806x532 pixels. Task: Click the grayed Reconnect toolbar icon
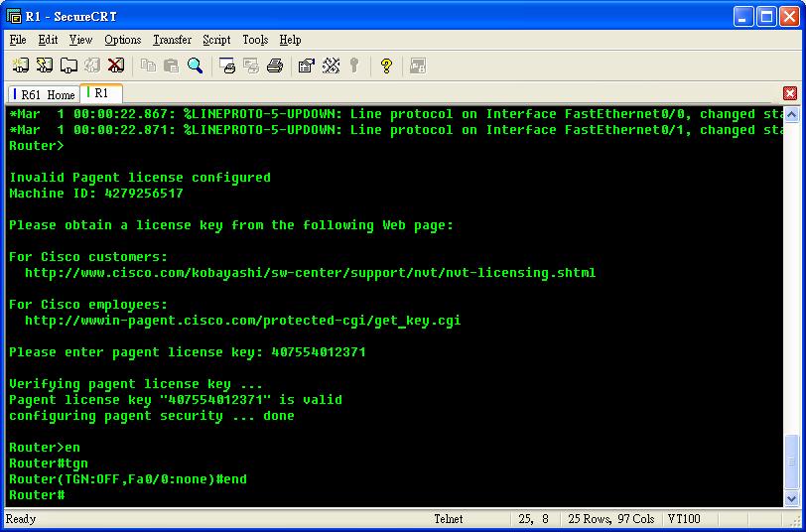(x=92, y=66)
